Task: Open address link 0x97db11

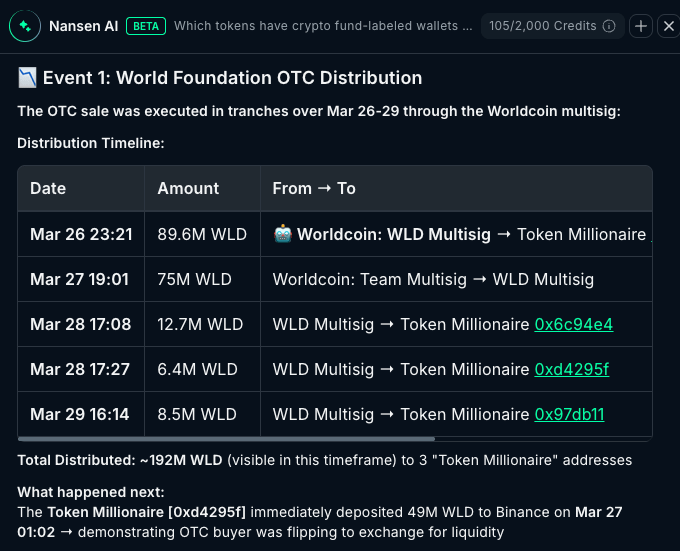Action: [569, 414]
